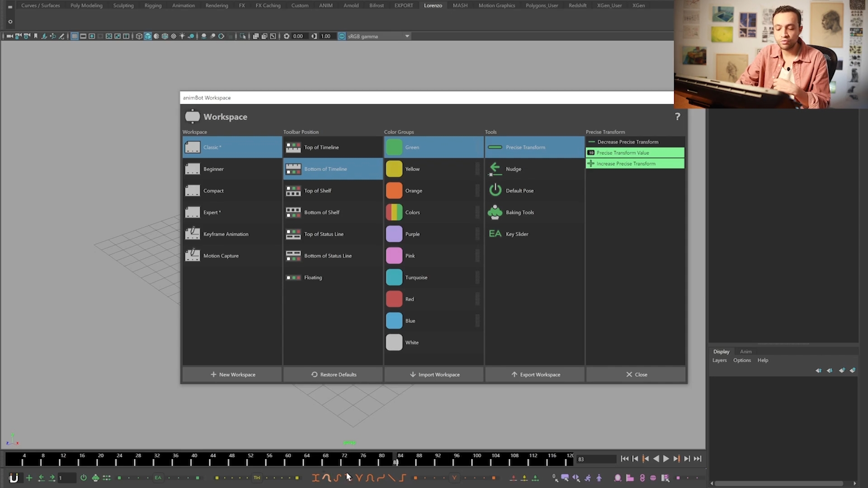The width and height of the screenshot is (868, 488).
Task: Click the question mark help icon
Action: 677,117
